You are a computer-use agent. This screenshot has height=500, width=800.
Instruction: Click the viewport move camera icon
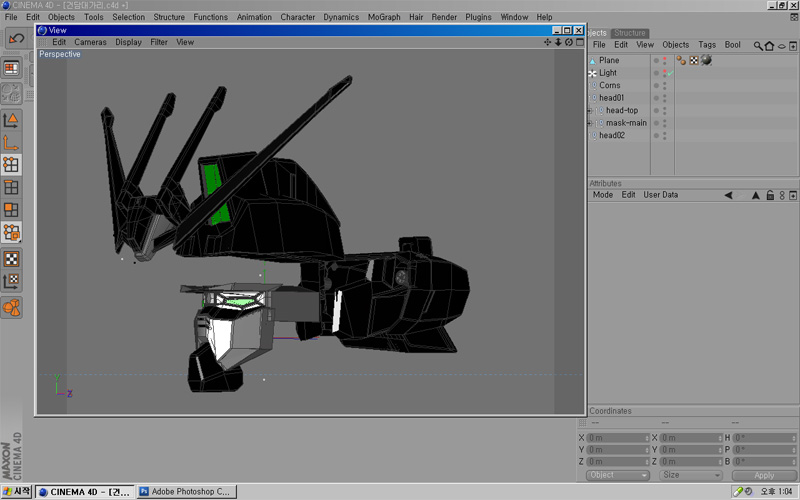click(x=547, y=42)
